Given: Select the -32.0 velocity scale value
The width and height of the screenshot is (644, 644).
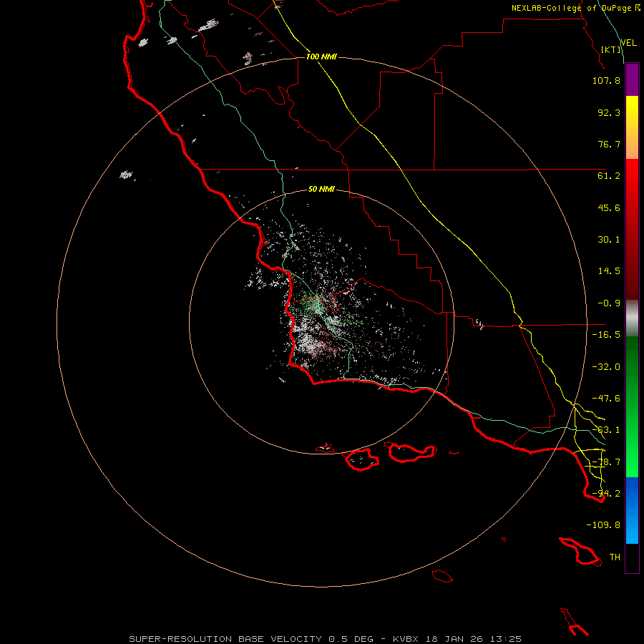Looking at the screenshot, I should coord(606,367).
